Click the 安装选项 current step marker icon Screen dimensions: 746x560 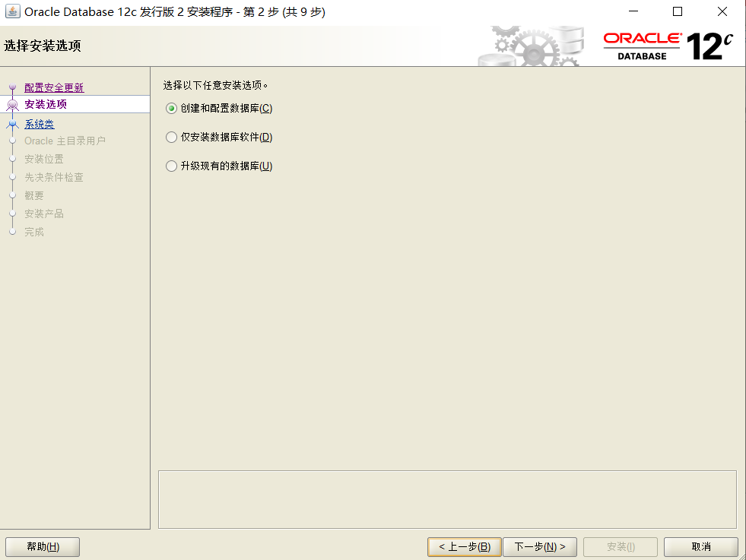click(x=13, y=105)
